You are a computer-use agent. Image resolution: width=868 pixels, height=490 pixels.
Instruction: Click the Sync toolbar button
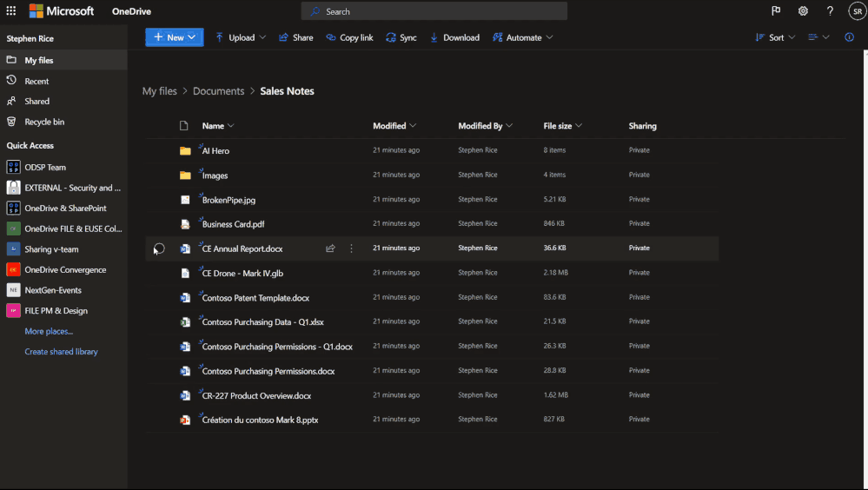[401, 37]
